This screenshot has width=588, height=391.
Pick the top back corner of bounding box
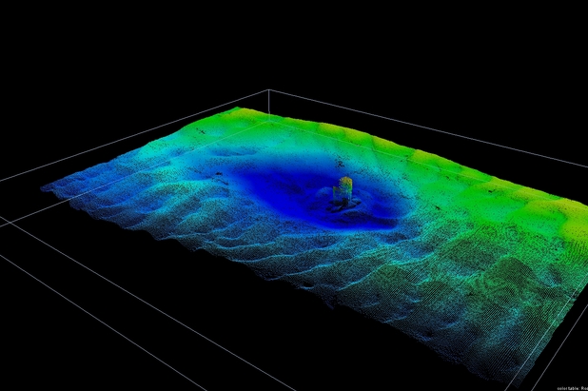(x=270, y=90)
